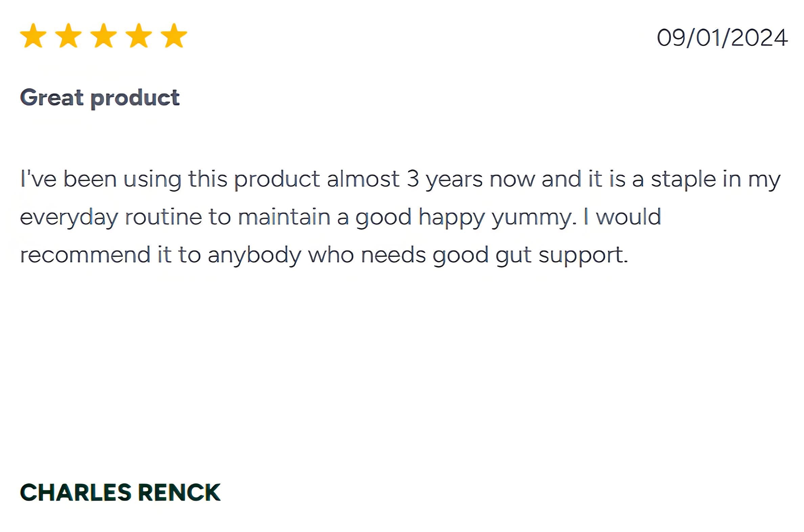Click the review date 09/01/2024

click(722, 38)
